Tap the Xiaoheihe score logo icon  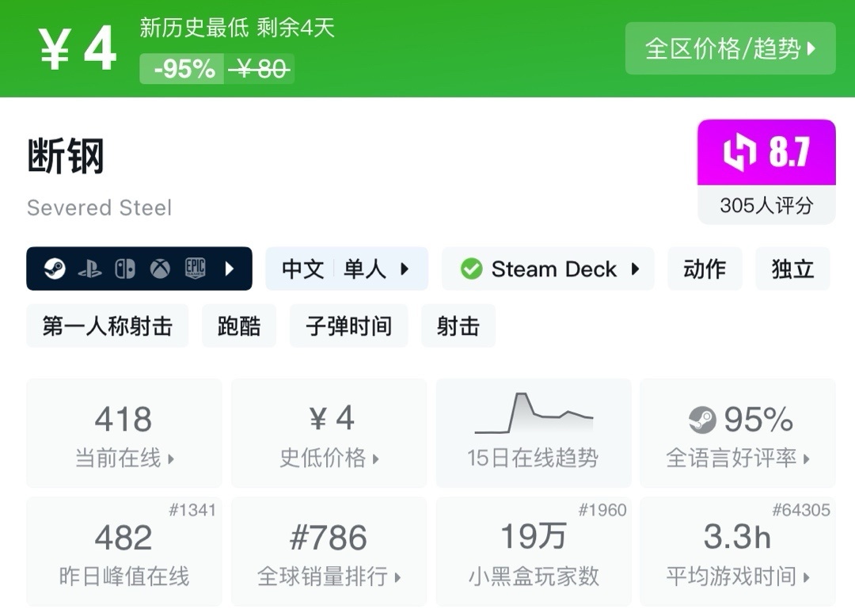click(739, 153)
